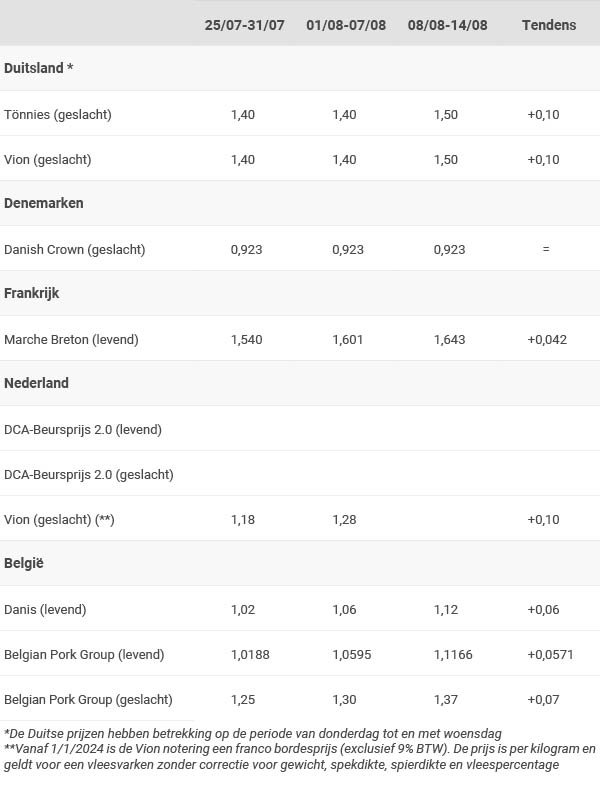
Task: Click the 1,1166 price cell
Action: pyautogui.click(x=453, y=654)
